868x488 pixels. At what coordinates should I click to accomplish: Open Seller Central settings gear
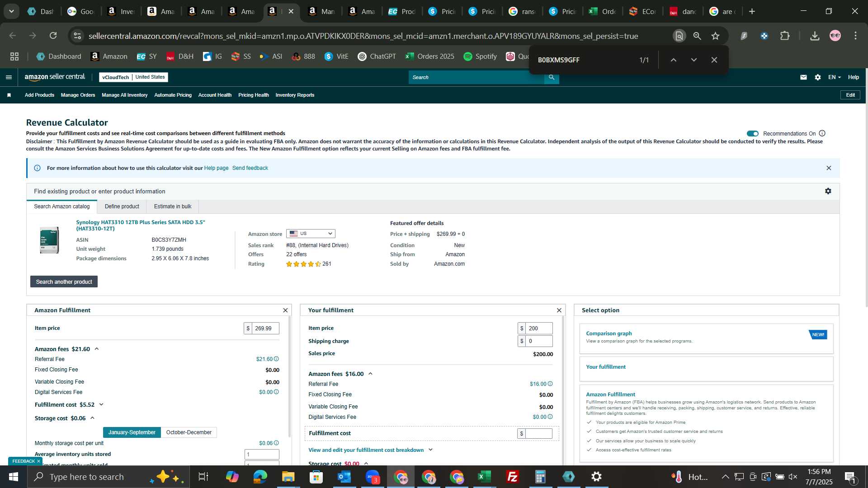(x=818, y=77)
